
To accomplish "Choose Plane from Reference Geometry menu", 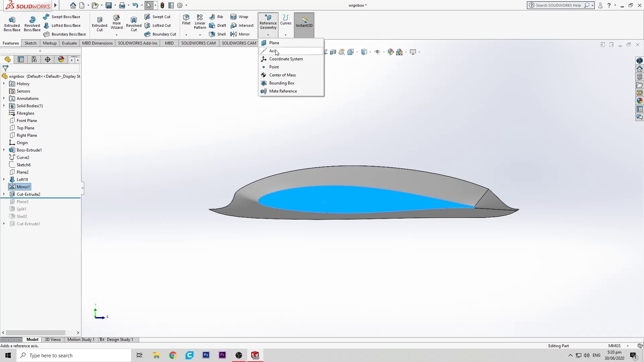I will click(x=291, y=43).
